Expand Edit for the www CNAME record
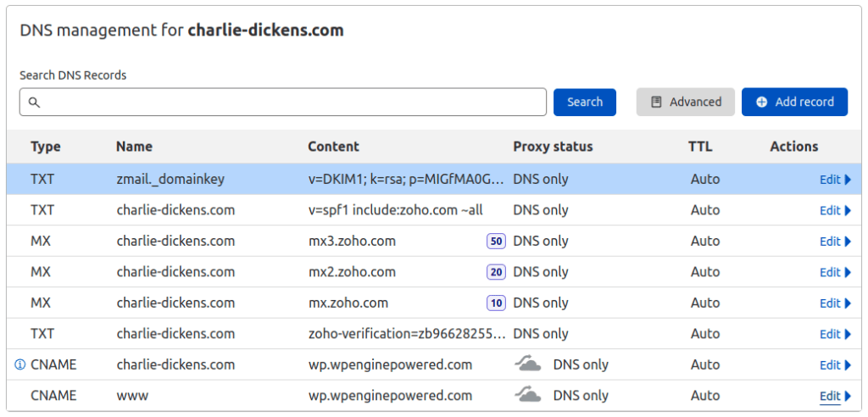This screenshot has width=868, height=417. click(x=835, y=396)
